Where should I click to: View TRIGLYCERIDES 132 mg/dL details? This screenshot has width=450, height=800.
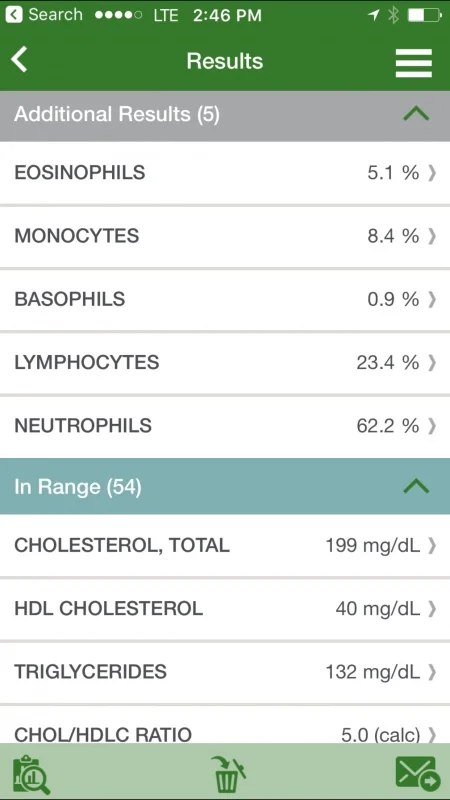point(225,672)
